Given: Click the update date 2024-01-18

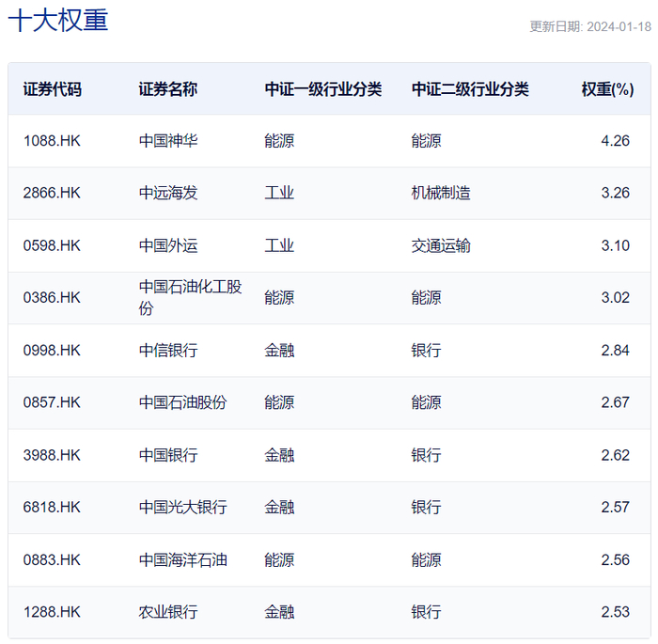Looking at the screenshot, I should (x=619, y=27).
